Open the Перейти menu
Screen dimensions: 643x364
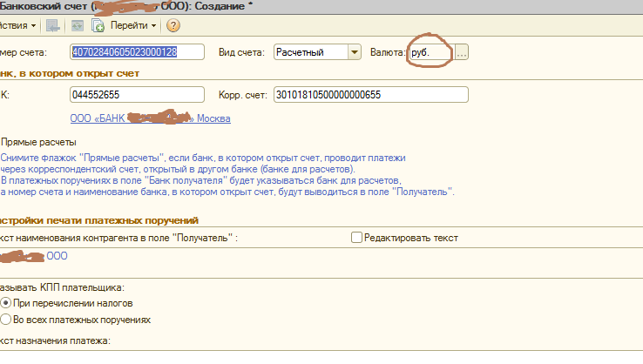click(133, 25)
